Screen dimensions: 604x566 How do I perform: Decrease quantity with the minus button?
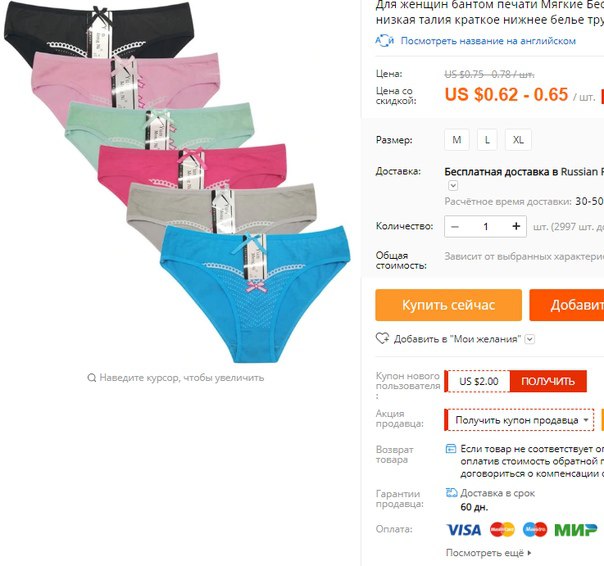point(455,227)
